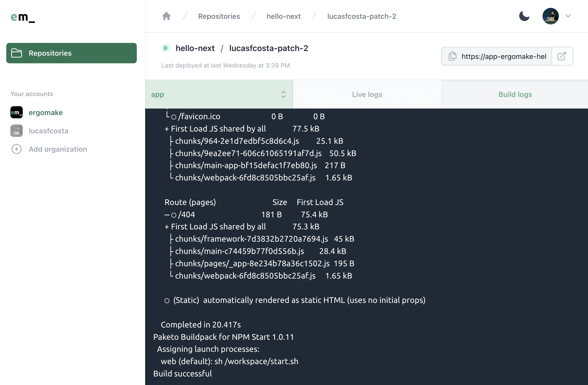Viewport: 588px width, 385px height.
Task: Click '(Static) automatically rendered' log line
Action: point(295,300)
